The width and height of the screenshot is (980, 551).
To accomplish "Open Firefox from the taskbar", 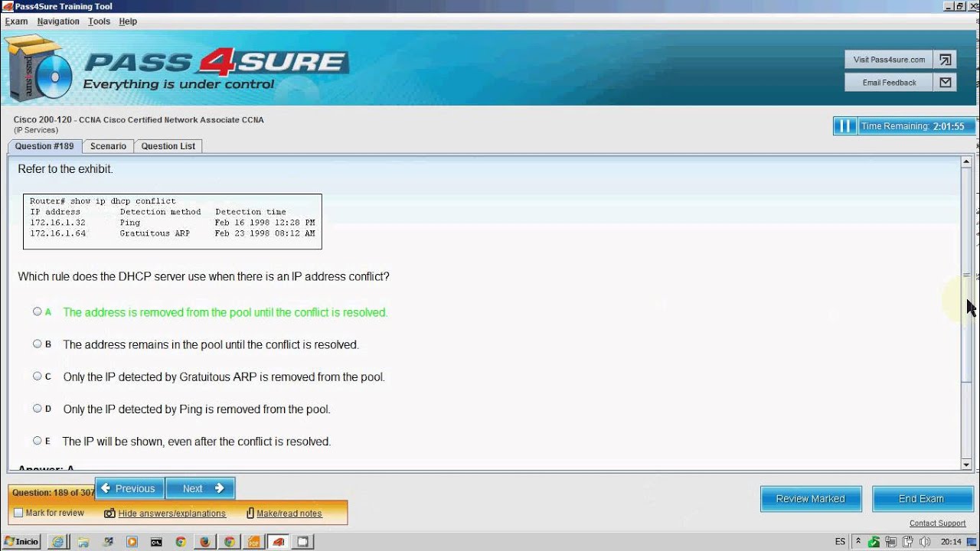I will [204, 542].
